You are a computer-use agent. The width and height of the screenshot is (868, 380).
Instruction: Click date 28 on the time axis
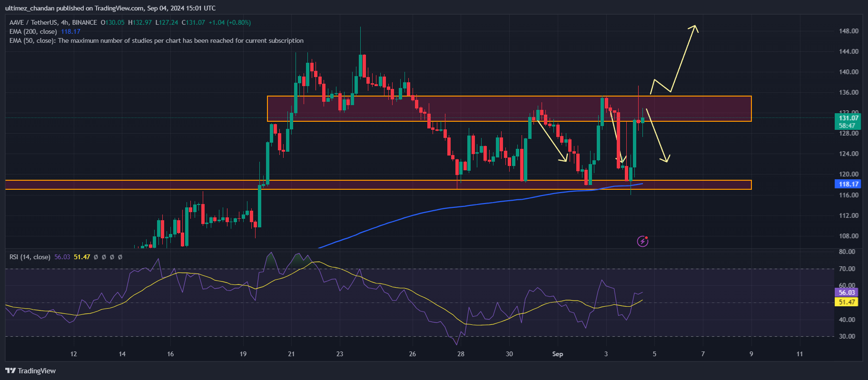pos(461,354)
